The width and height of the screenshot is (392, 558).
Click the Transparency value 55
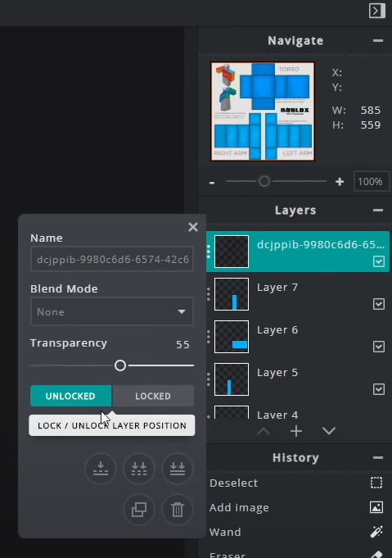tap(182, 344)
